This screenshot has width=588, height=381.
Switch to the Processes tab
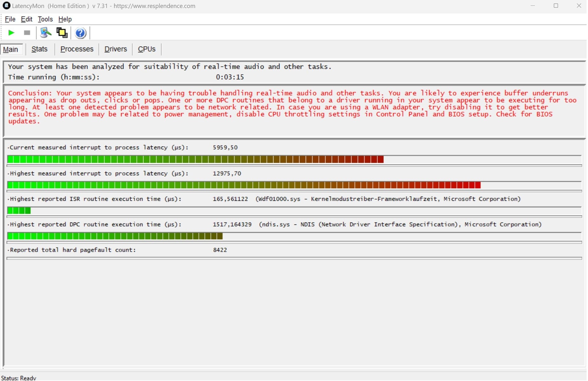(77, 49)
